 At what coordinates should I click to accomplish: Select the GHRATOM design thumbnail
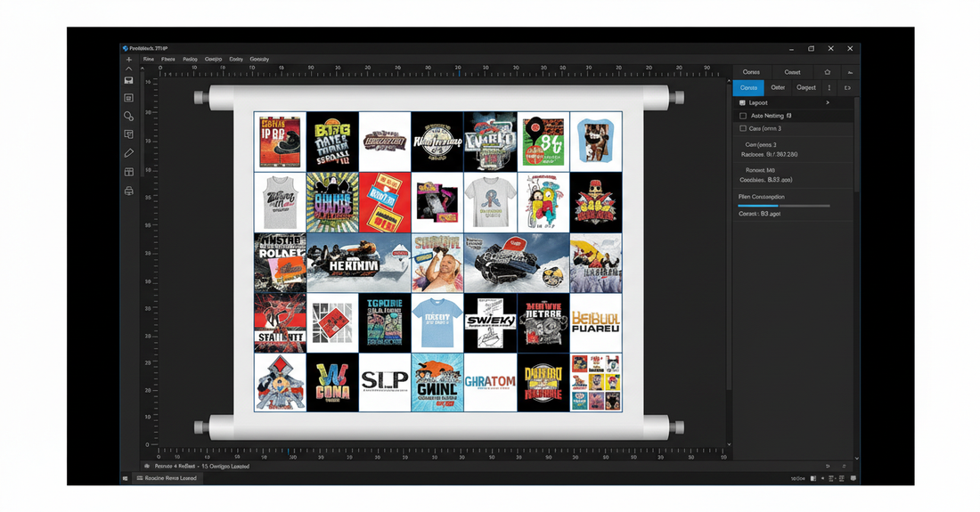[490, 382]
